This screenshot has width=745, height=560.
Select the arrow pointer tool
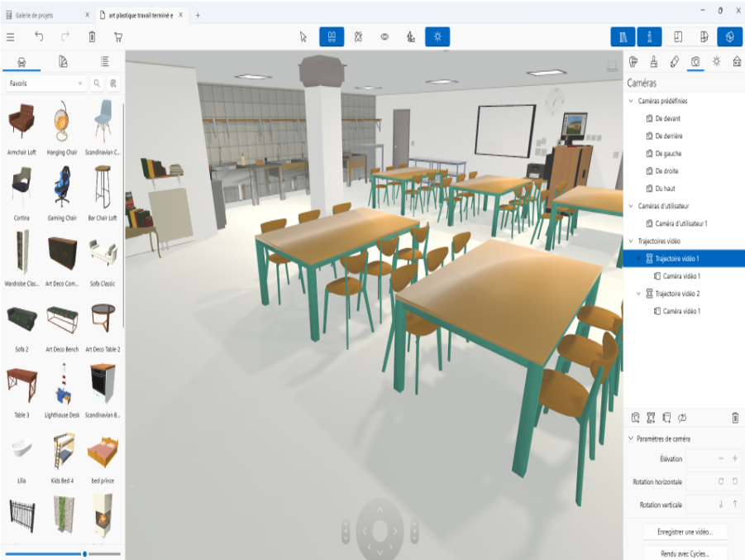(303, 36)
